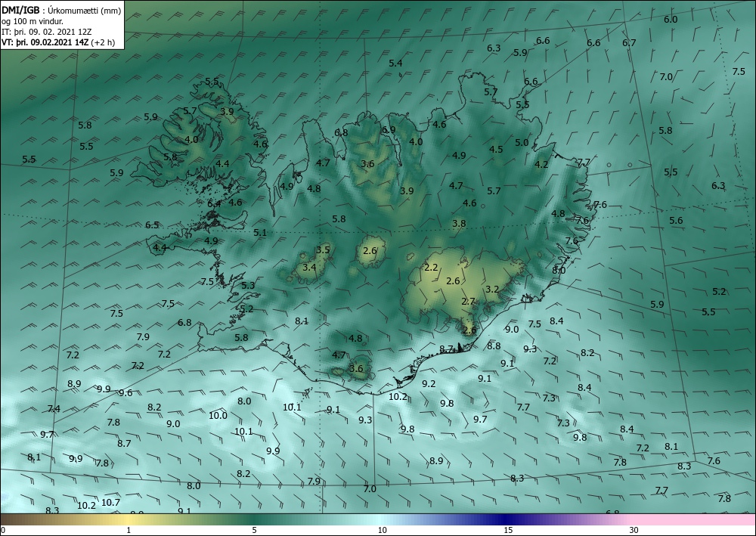Click the '5.4' value on the map

(395, 63)
